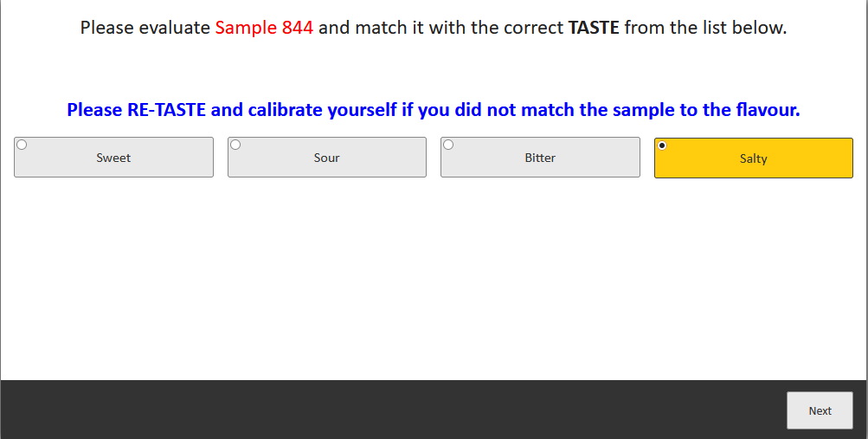Click the word Sweet label text

tap(113, 158)
